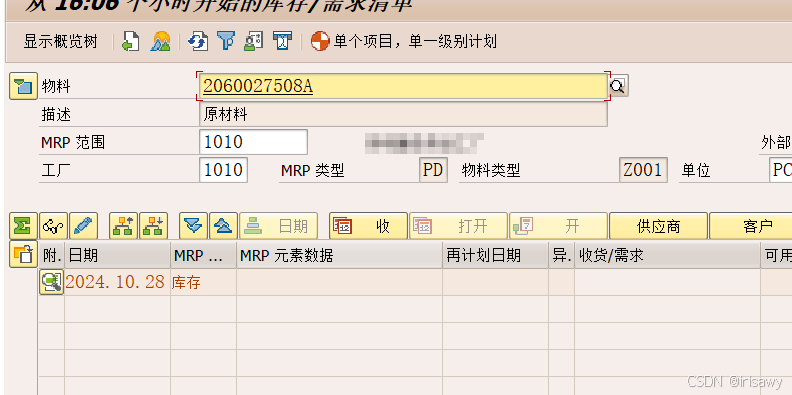Open the search help for 物料
Image resolution: width=792 pixels, height=395 pixels.
click(x=618, y=86)
